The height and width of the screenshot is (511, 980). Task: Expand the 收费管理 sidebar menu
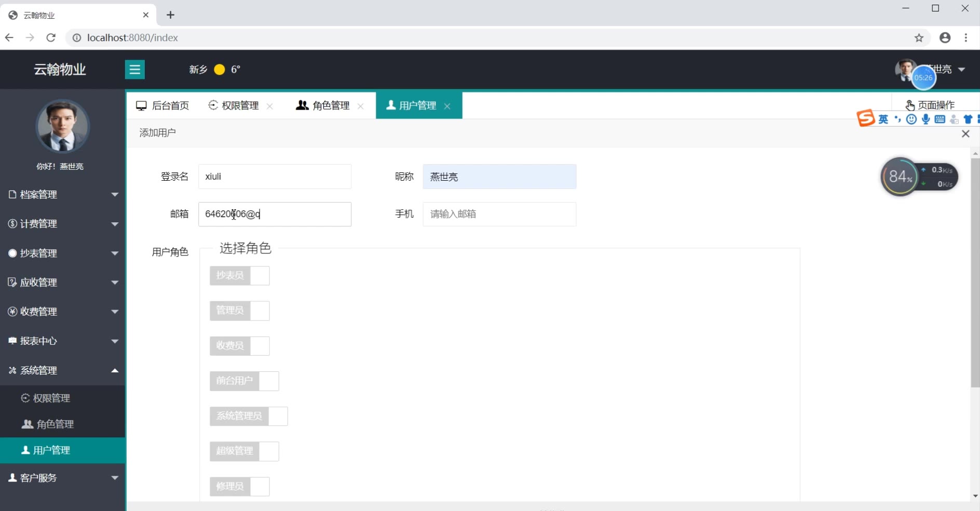click(x=63, y=312)
